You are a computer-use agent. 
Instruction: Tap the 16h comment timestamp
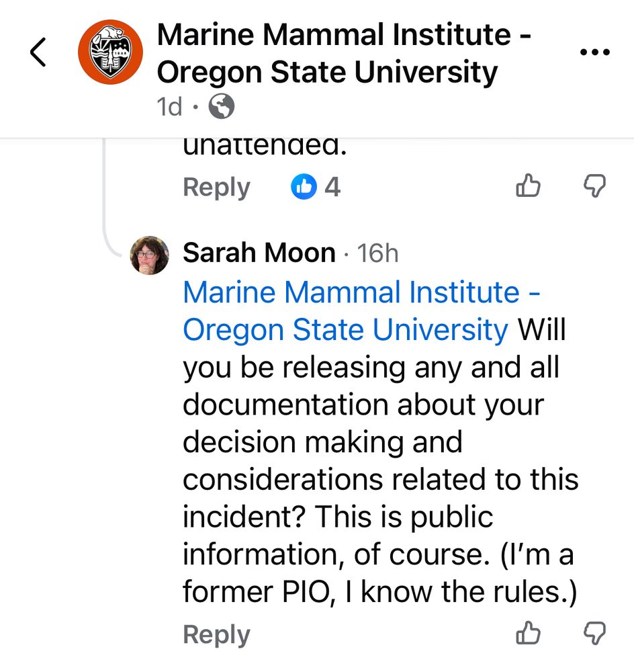[x=379, y=253]
